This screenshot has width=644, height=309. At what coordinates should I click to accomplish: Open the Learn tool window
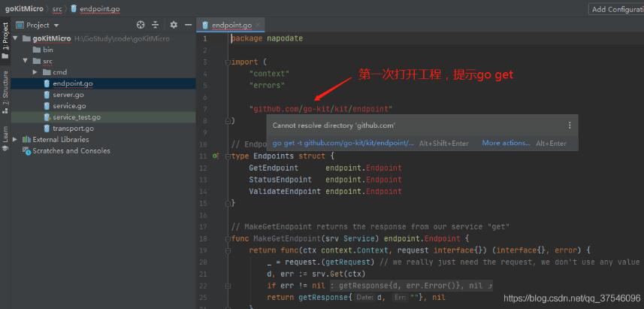tap(5, 134)
